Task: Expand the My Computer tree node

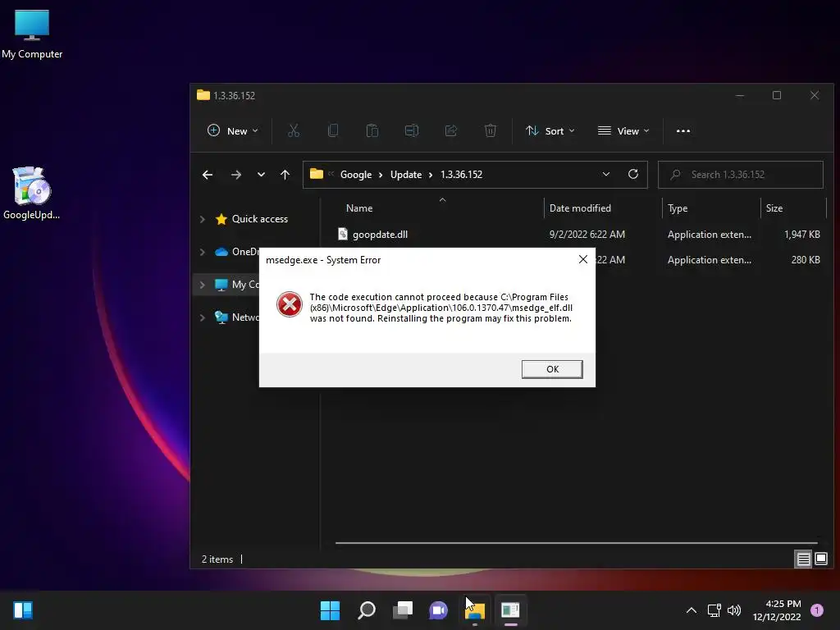Action: [203, 285]
